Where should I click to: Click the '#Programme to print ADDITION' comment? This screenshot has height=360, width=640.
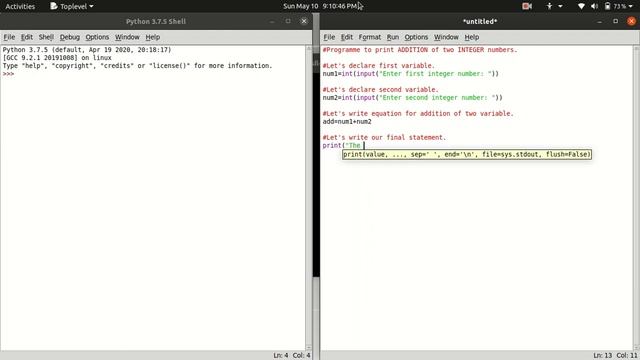[x=420, y=50]
